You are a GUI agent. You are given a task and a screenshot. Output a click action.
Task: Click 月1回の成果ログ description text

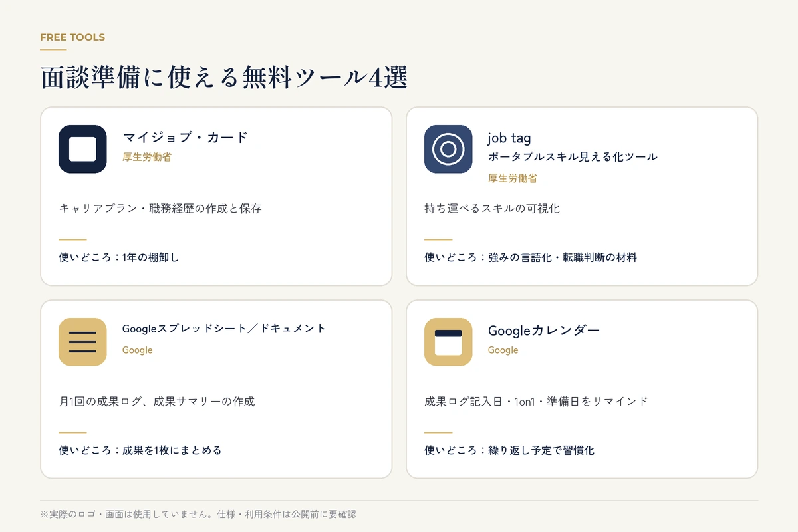[157, 402]
